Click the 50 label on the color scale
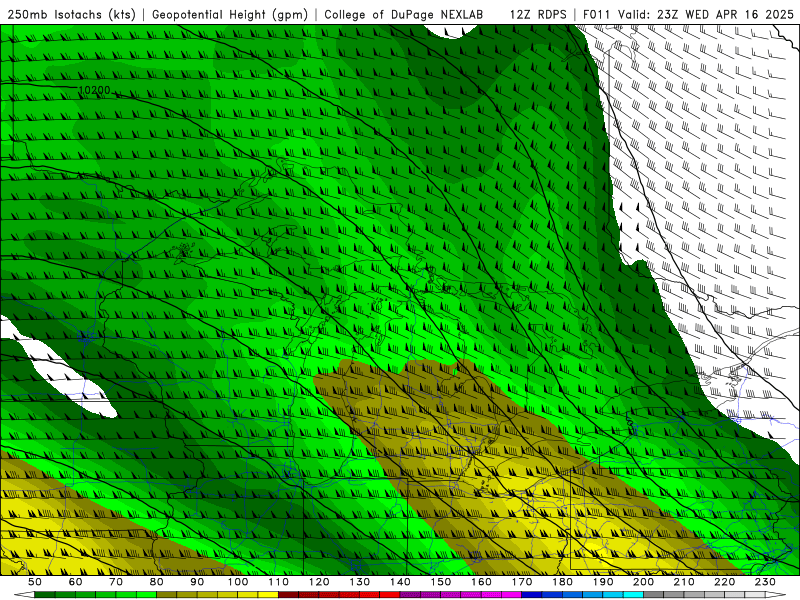The width and height of the screenshot is (800, 600). coord(35,582)
